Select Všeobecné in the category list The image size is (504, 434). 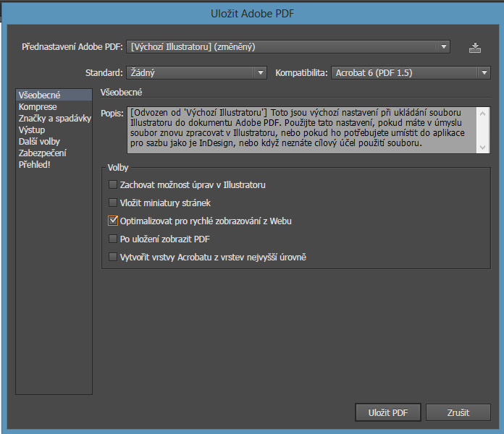click(39, 95)
